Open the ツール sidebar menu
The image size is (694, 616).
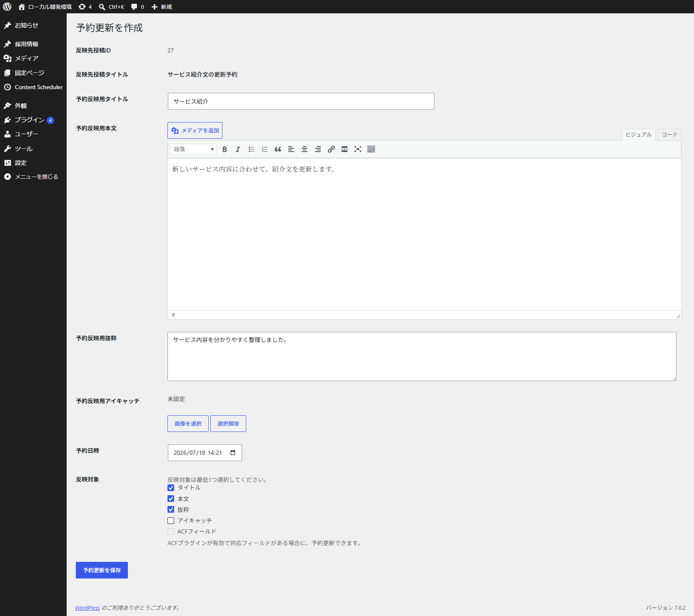coord(33,149)
